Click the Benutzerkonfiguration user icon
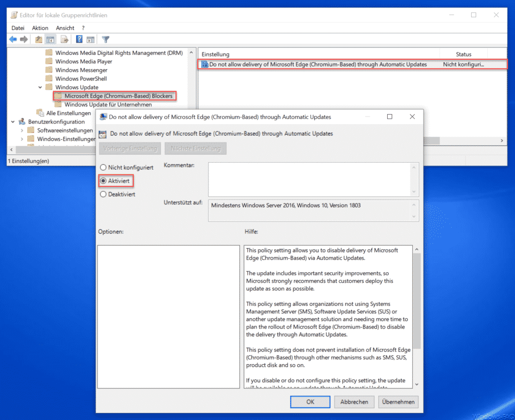The width and height of the screenshot is (515, 420). tap(22, 122)
